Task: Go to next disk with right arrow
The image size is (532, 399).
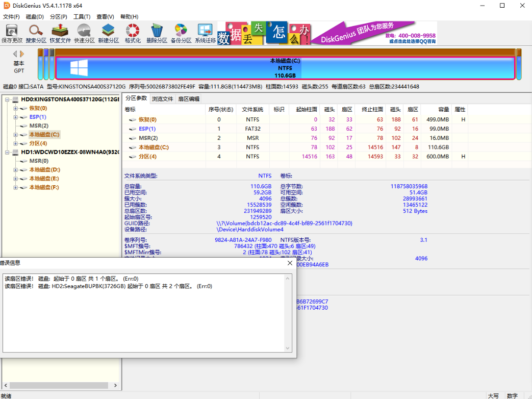Action: [x=22, y=54]
